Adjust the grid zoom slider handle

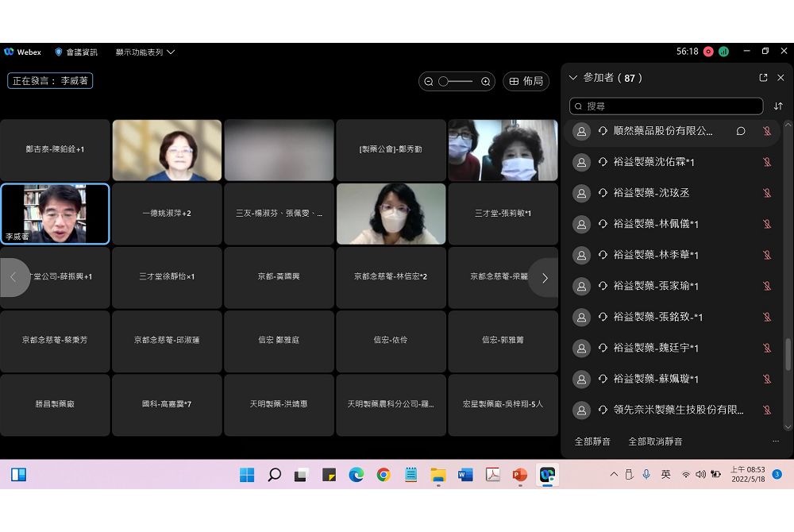tap(444, 82)
